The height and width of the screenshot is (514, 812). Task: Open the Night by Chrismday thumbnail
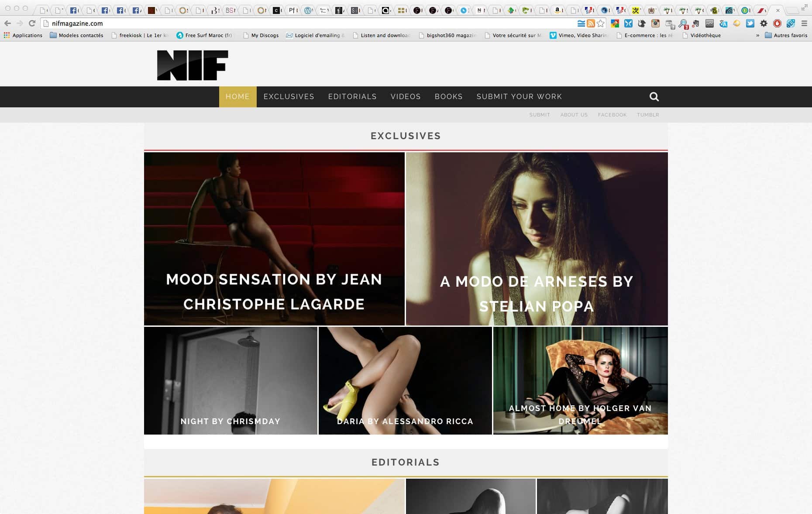[x=231, y=380]
